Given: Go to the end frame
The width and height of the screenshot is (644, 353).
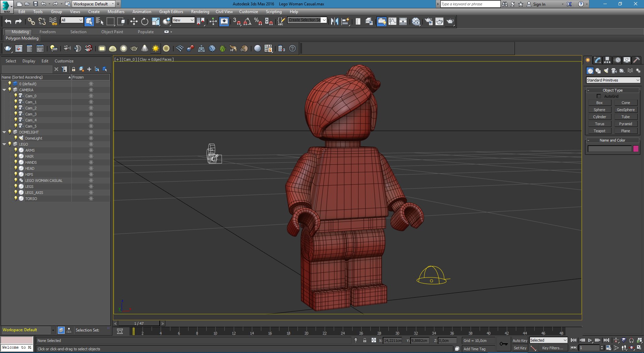Looking at the screenshot, I should pyautogui.click(x=606, y=340).
